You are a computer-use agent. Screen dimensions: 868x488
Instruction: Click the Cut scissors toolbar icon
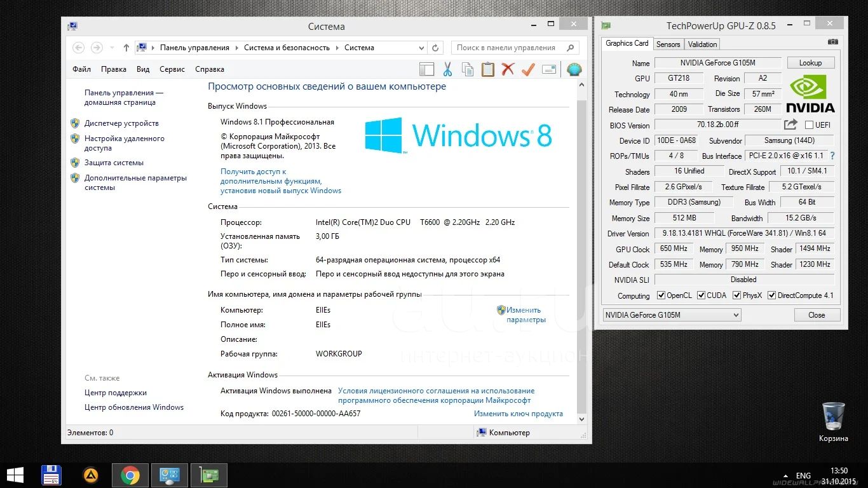[x=447, y=69]
